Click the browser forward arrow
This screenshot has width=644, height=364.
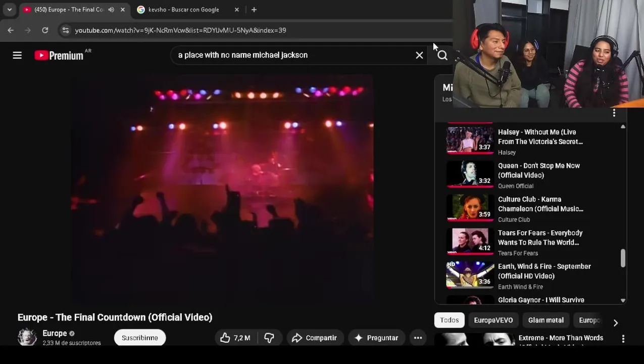pyautogui.click(x=28, y=30)
